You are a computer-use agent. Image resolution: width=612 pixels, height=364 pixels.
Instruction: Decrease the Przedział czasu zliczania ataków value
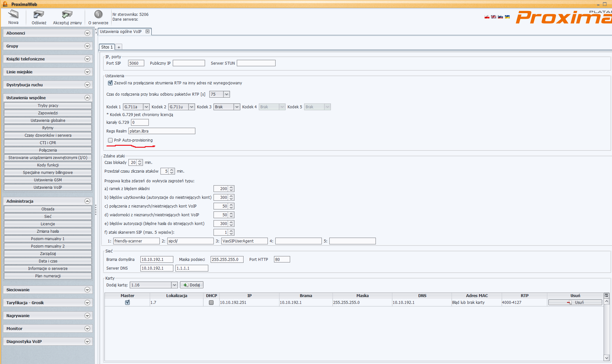[x=172, y=173]
